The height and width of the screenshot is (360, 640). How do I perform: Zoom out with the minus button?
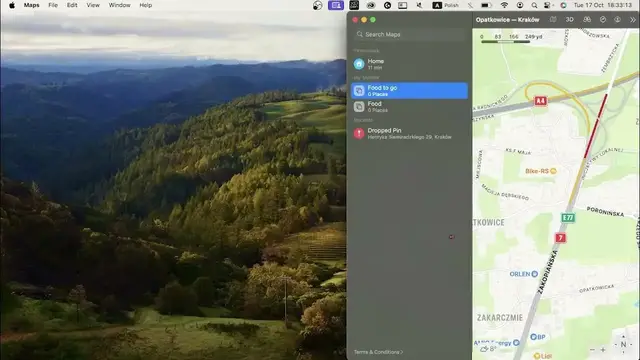click(592, 350)
